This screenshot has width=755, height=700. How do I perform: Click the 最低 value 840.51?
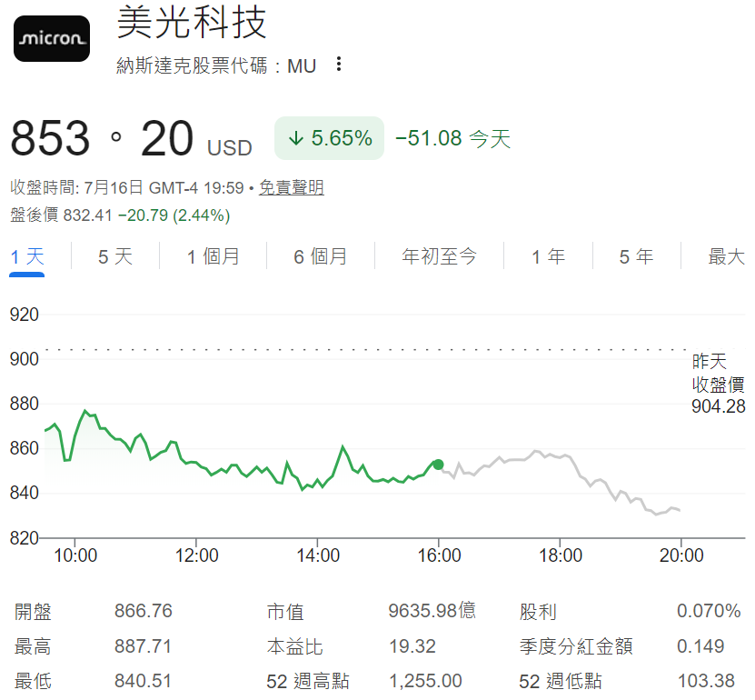(143, 681)
